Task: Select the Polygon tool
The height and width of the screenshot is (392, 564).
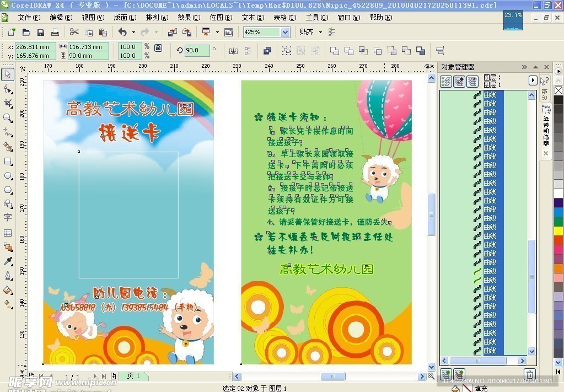Action: (8, 190)
